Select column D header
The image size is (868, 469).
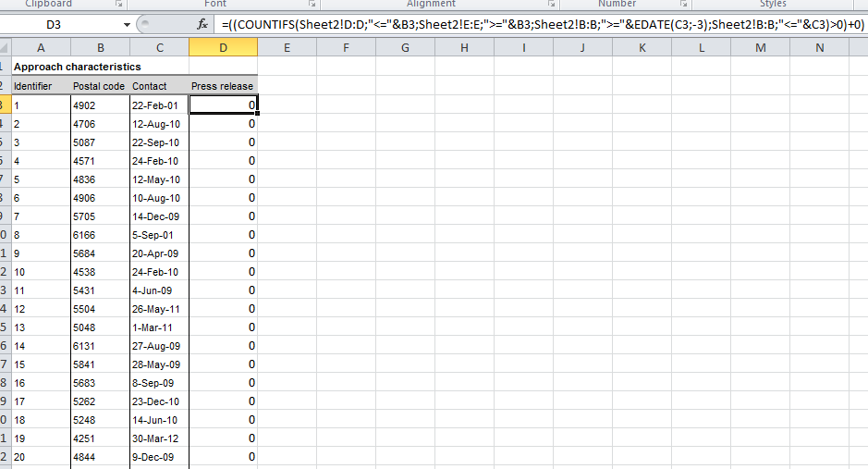[223, 47]
